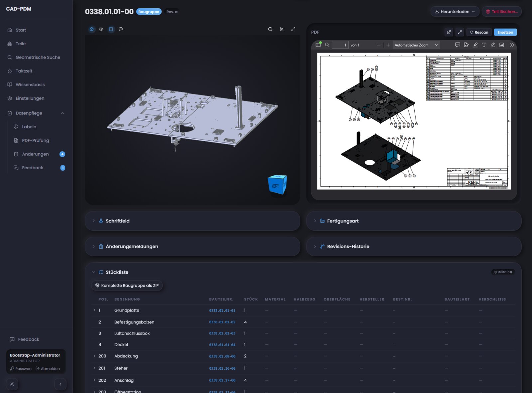Expand the Schriftfeld section
This screenshot has width=532, height=393.
193,221
